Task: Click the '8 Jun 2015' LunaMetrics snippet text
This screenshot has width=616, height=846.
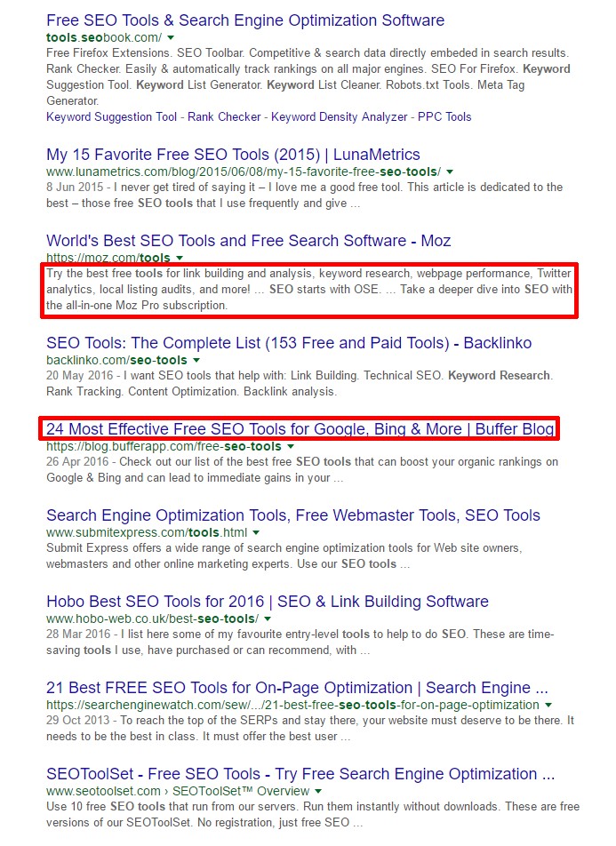Action: 305,196
